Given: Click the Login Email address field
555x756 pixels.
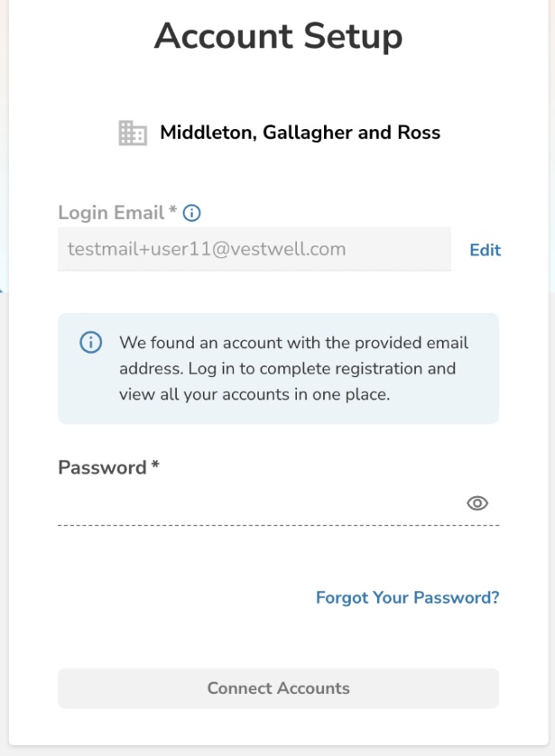Looking at the screenshot, I should (254, 249).
